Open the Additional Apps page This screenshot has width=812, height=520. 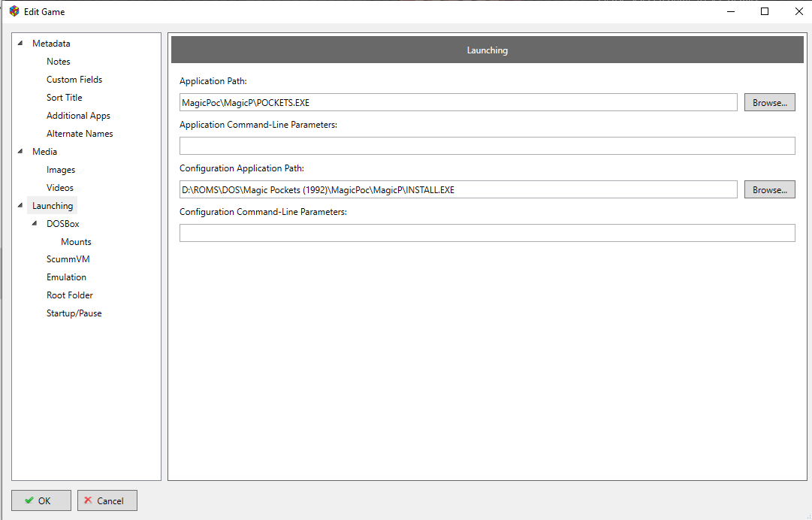pyautogui.click(x=78, y=116)
